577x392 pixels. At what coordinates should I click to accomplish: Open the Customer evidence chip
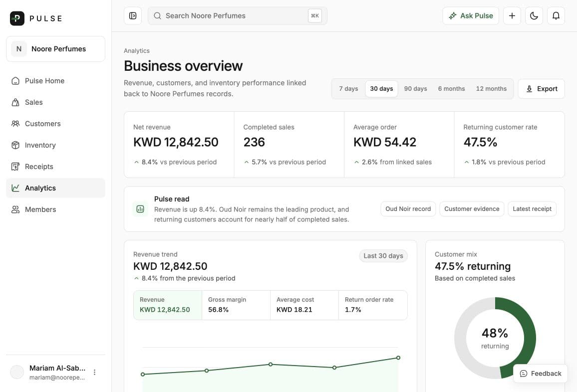(472, 209)
